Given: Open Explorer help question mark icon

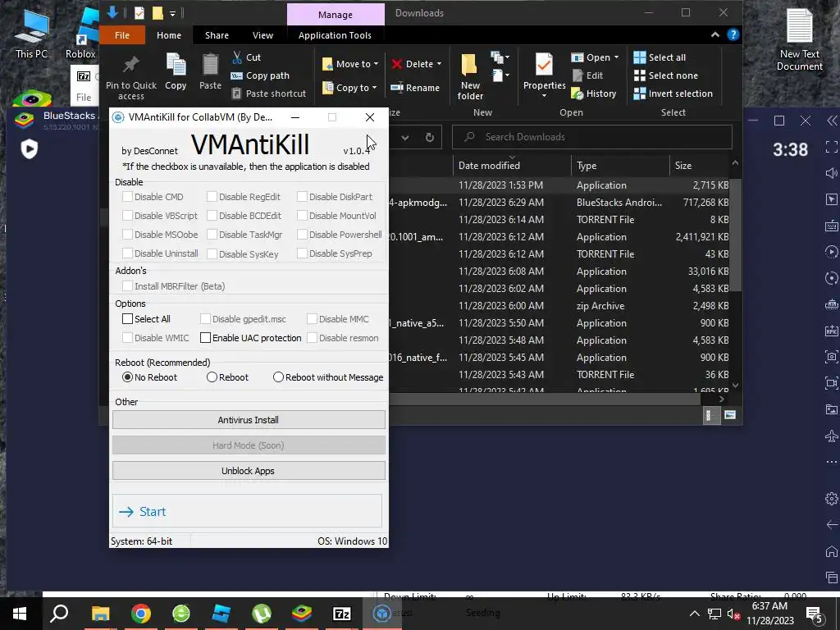Looking at the screenshot, I should (x=733, y=34).
